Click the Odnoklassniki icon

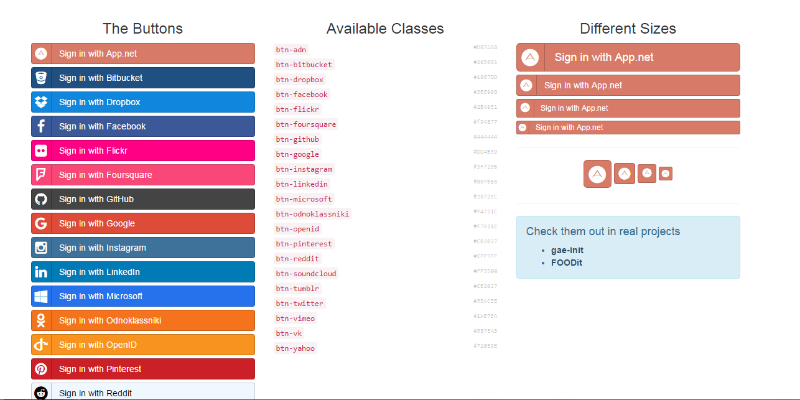click(41, 320)
